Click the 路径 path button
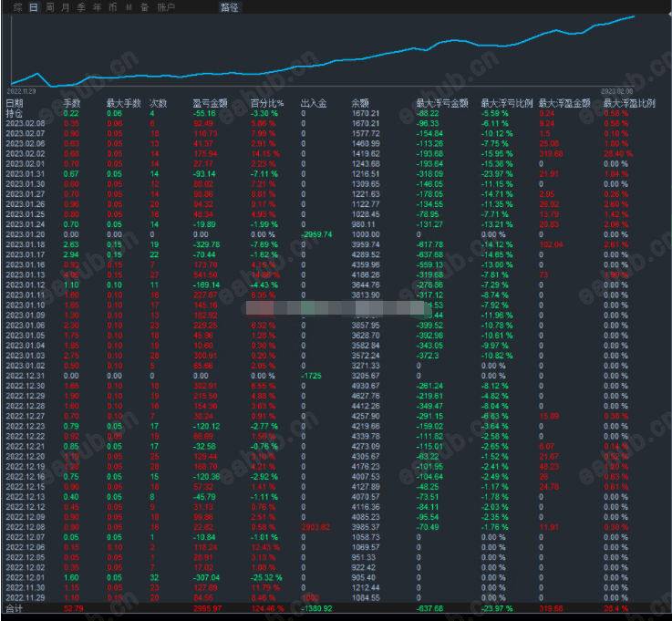Viewport: 672px width, 621px height. (x=229, y=7)
